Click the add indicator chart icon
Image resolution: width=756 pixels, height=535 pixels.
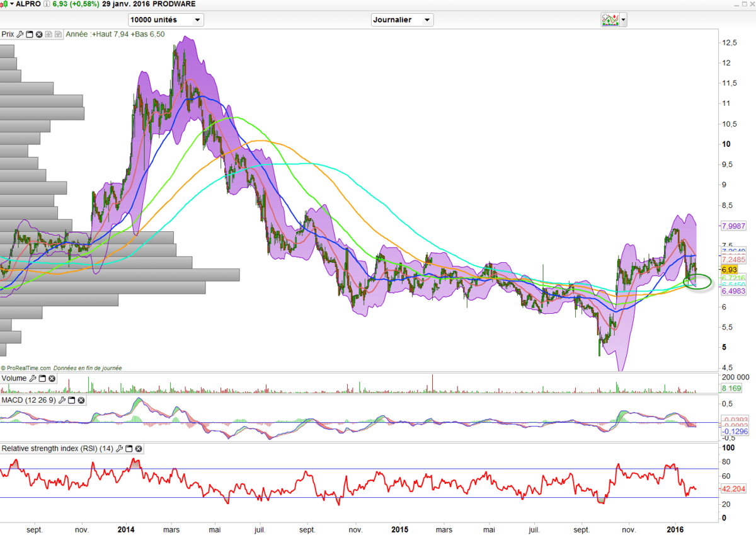click(610, 20)
